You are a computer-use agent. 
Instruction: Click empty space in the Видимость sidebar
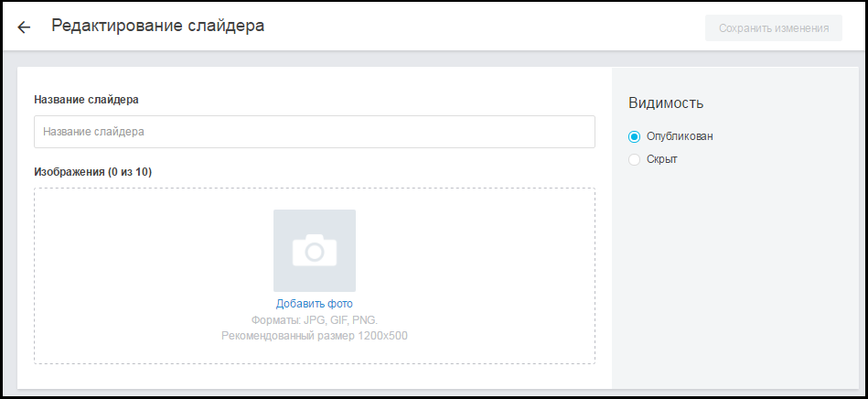[x=732, y=275]
